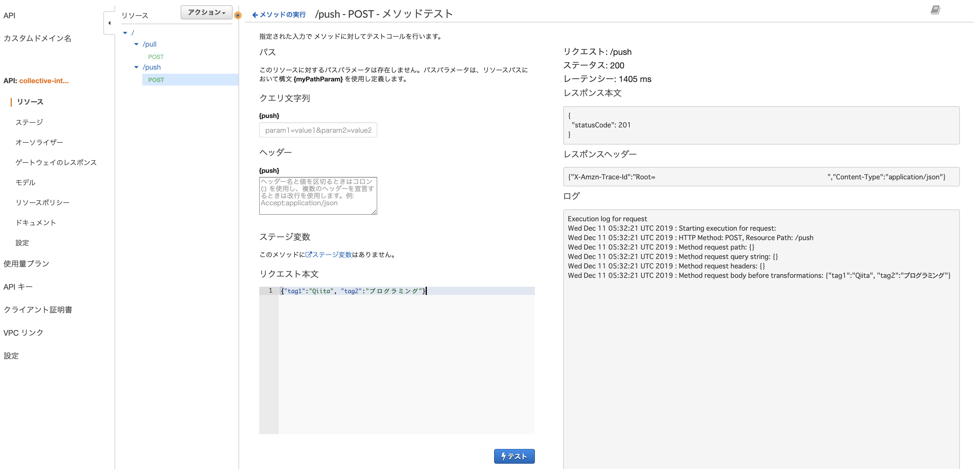The height and width of the screenshot is (469, 980).
Task: Collapse the root / resource tree node
Action: (125, 33)
